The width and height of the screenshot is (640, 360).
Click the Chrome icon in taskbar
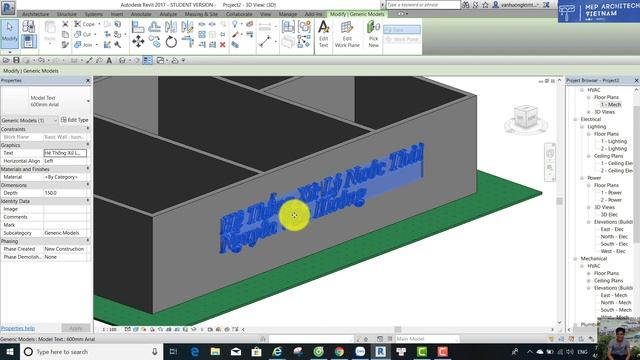point(339,351)
